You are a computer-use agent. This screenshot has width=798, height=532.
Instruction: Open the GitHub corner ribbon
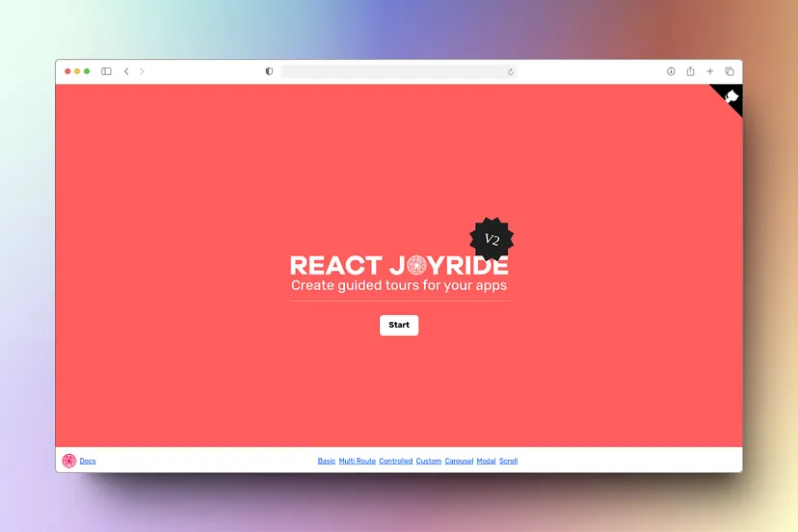coord(731,95)
